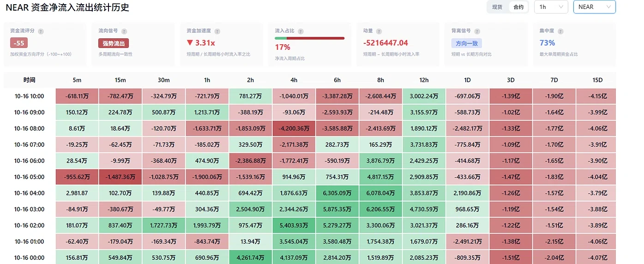
Task: Switch to 现货 market type
Action: pyautogui.click(x=497, y=7)
